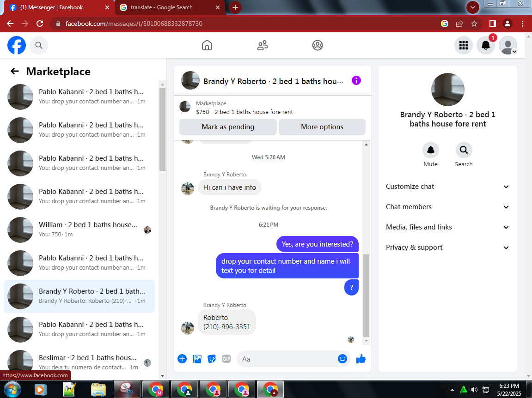Click the Facebook logo
Image resolution: width=532 pixels, height=398 pixels.
tap(17, 45)
